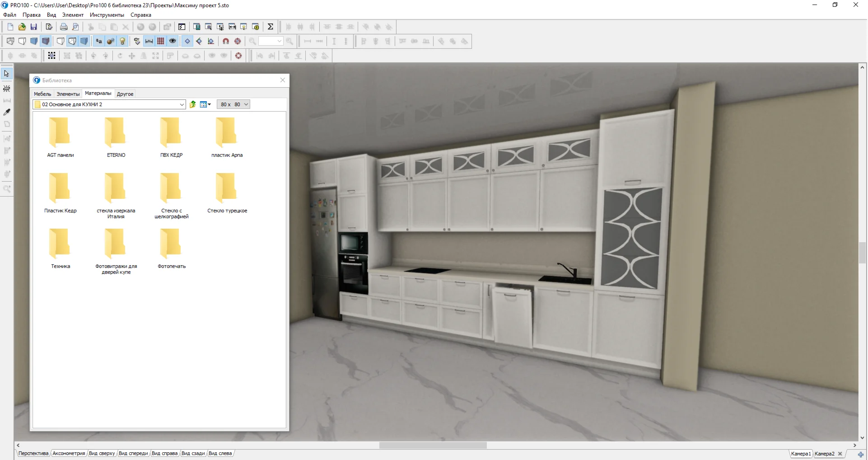
Task: Click the print icon in the toolbar
Action: [64, 27]
